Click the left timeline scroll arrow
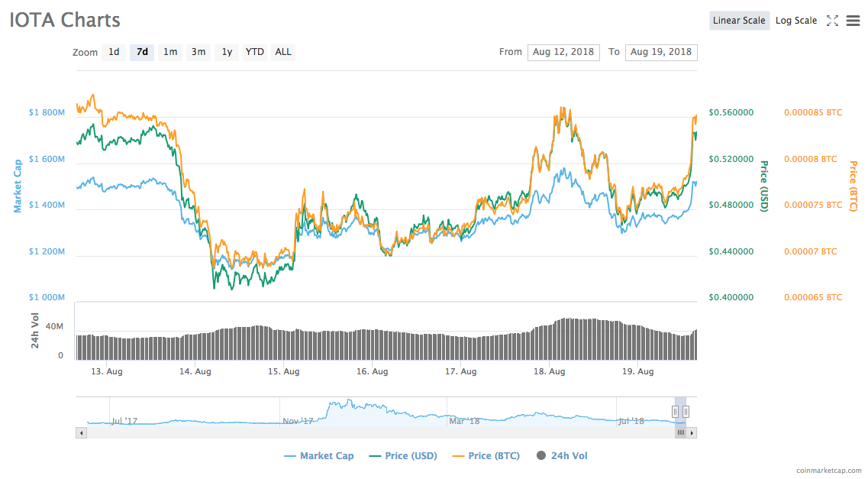Screen dimensions: 868x479 point(81,432)
